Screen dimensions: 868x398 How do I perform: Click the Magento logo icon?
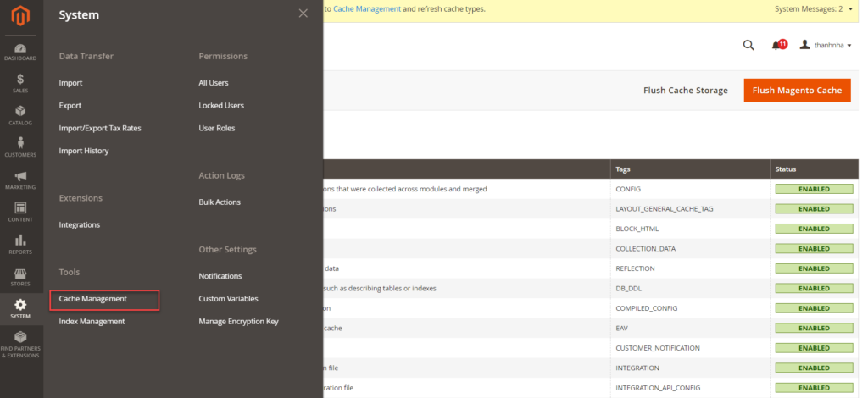point(20,16)
